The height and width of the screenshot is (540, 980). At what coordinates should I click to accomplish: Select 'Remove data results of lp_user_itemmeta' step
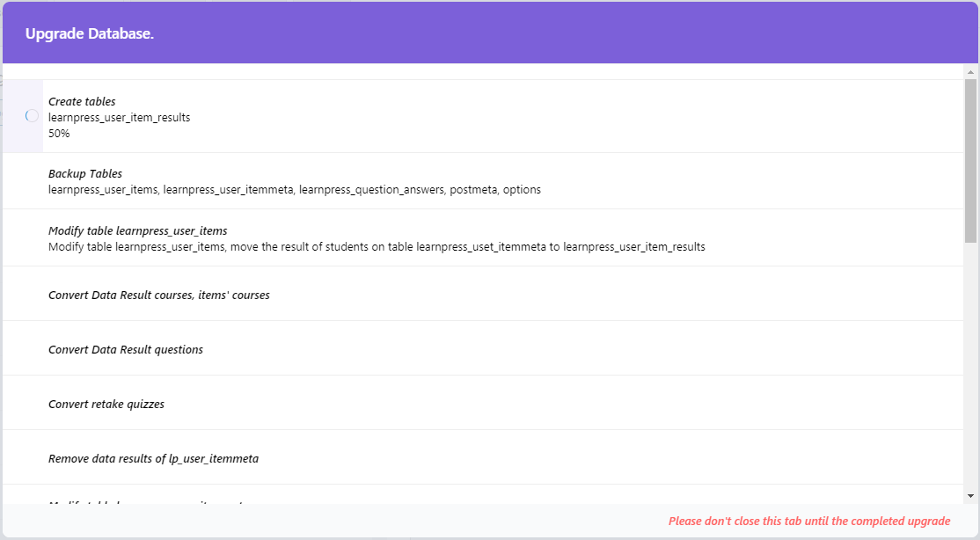point(153,459)
